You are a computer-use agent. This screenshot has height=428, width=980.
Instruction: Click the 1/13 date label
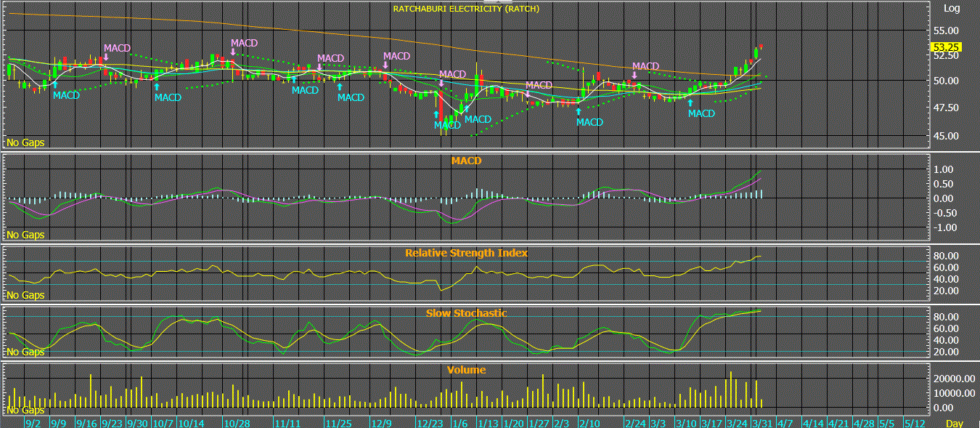point(488,423)
